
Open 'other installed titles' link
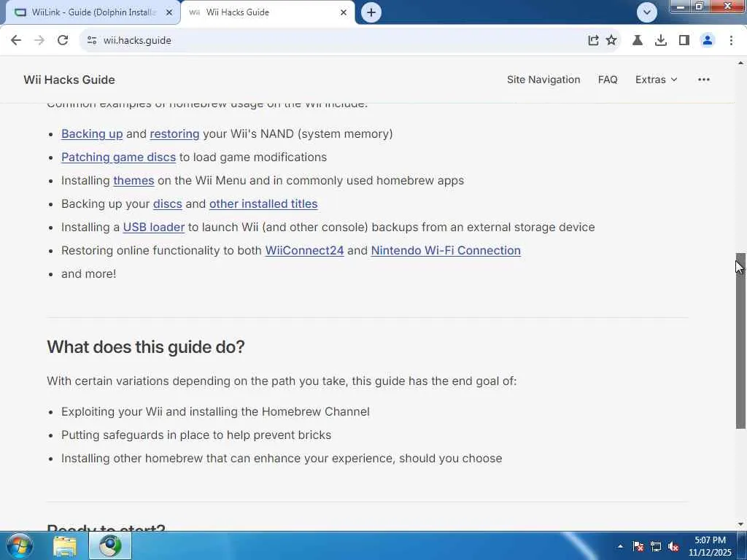pos(263,204)
